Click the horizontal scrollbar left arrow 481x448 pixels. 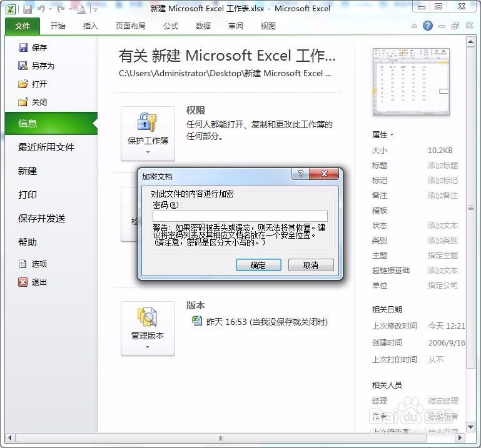pos(10,437)
